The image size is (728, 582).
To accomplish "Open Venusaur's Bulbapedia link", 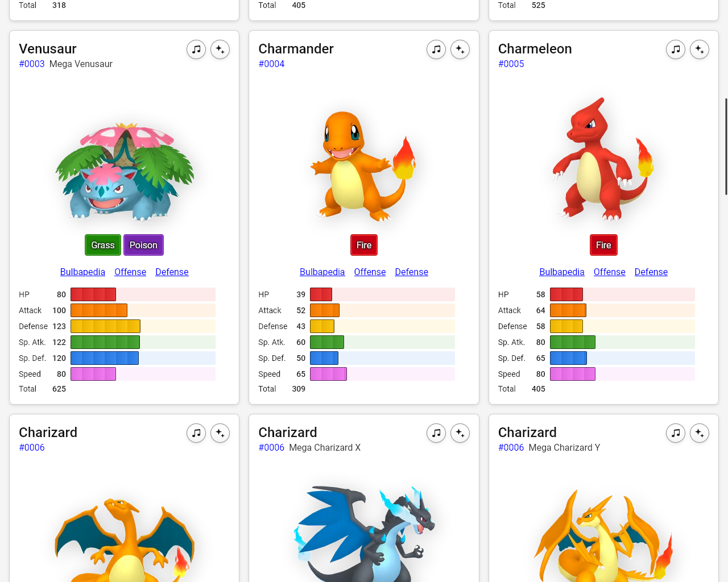I will [x=82, y=272].
